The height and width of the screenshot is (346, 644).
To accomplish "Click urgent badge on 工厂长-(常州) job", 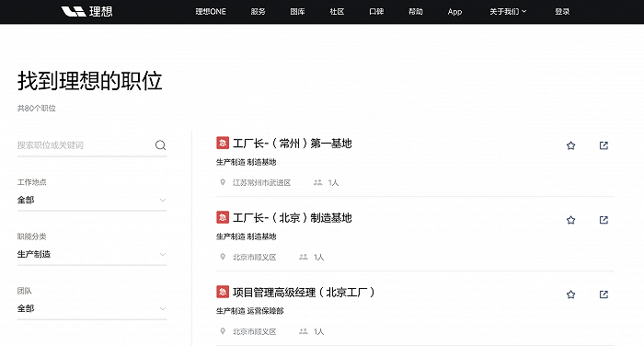I will [223, 143].
